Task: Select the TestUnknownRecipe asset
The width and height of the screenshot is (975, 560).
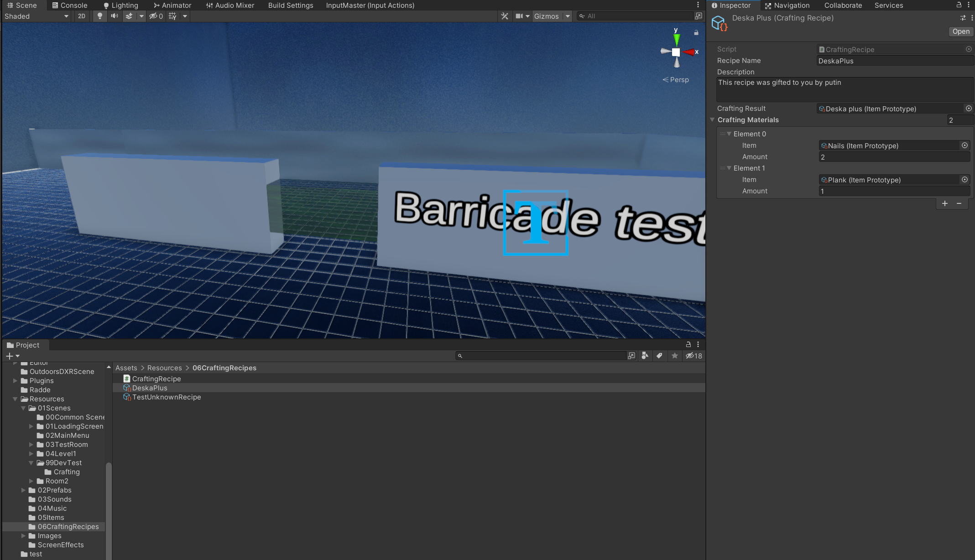Action: (162, 397)
